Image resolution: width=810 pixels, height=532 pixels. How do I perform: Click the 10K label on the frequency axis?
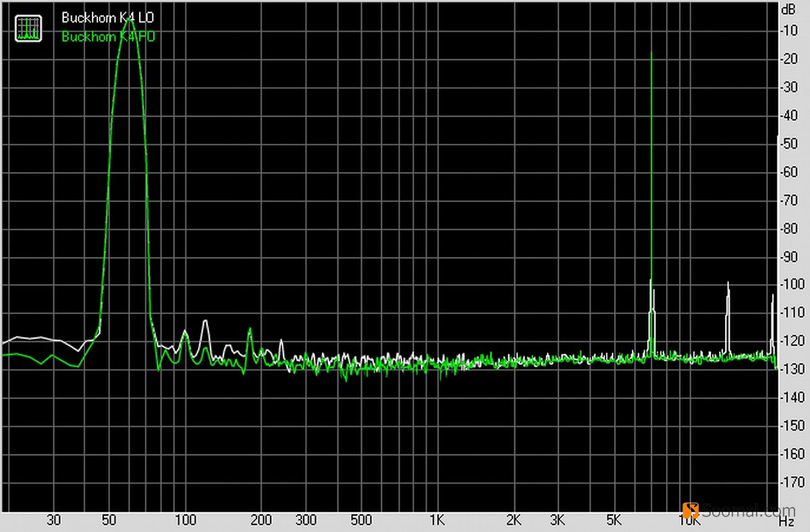(x=688, y=521)
